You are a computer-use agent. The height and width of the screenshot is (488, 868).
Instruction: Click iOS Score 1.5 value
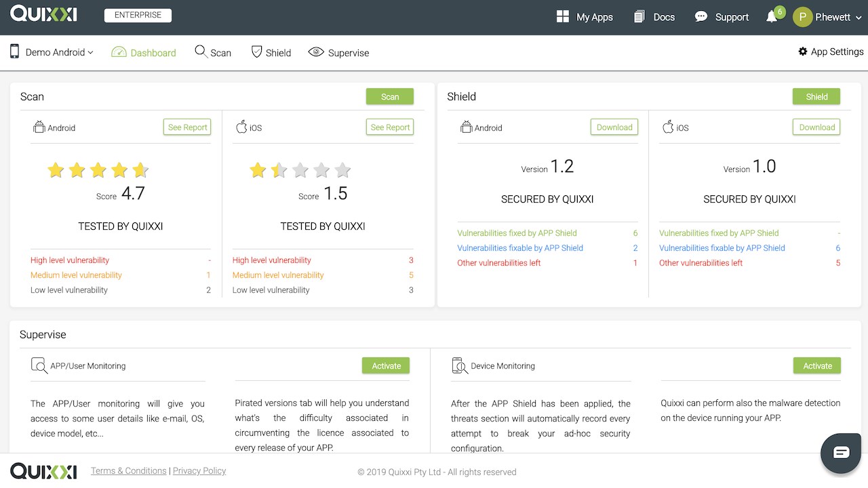pyautogui.click(x=335, y=194)
